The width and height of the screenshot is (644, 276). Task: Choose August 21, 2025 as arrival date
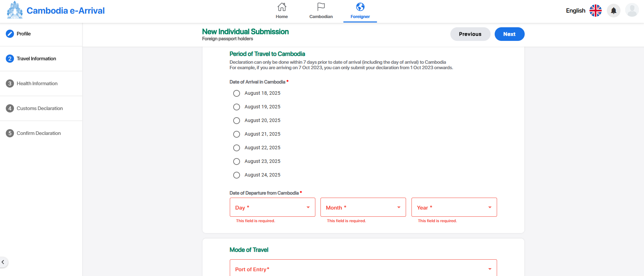tap(237, 134)
